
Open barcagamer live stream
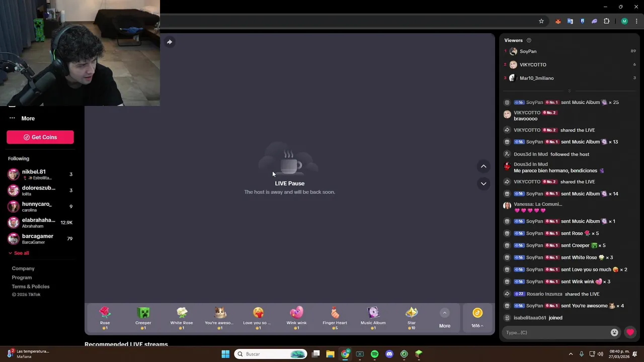click(x=40, y=239)
